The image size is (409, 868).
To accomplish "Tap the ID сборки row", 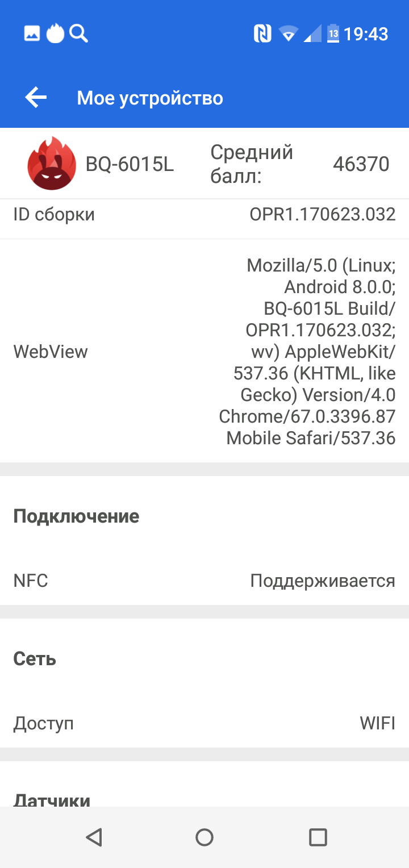I will [x=204, y=215].
